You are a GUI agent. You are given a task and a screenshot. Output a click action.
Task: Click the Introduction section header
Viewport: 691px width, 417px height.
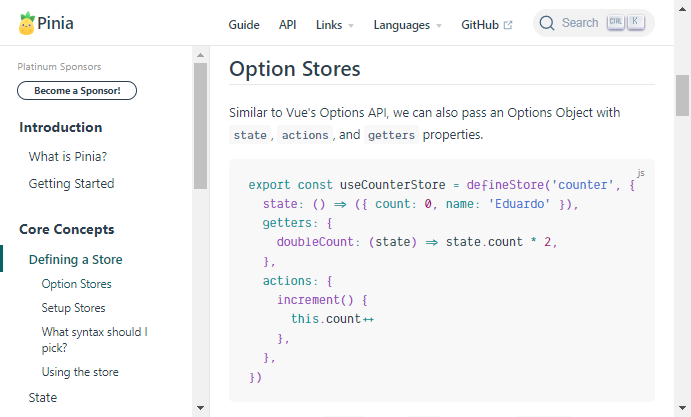[61, 127]
